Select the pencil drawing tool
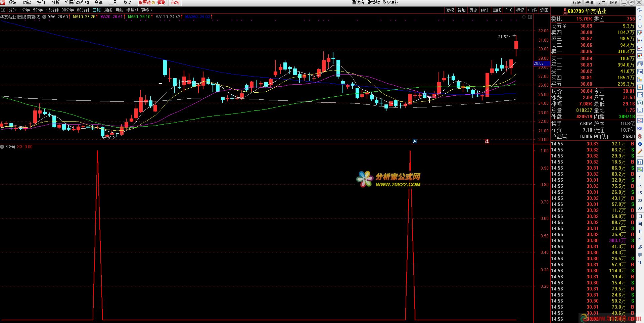The width and height of the screenshot is (644, 323). pos(640,152)
